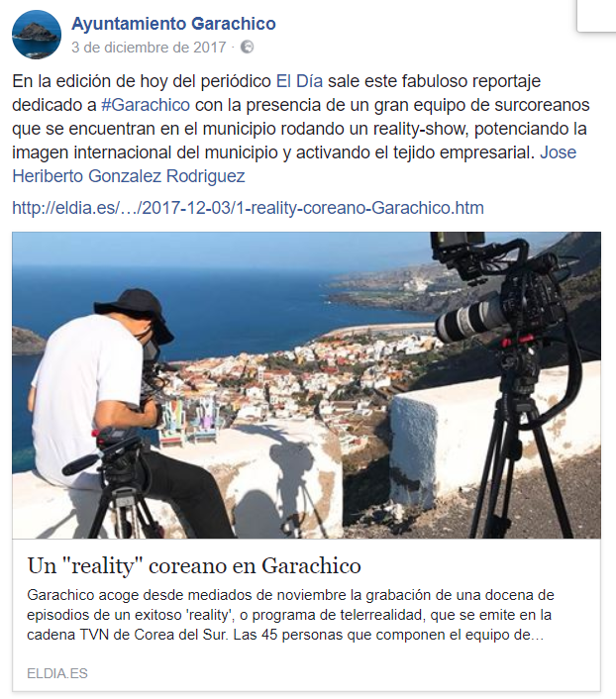Click the Ayuntamiento Garachico page name
This screenshot has height=699, width=616.
[173, 24]
